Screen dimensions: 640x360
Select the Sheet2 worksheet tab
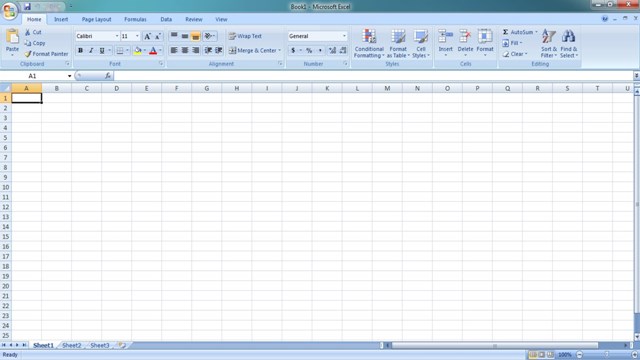(x=71, y=345)
